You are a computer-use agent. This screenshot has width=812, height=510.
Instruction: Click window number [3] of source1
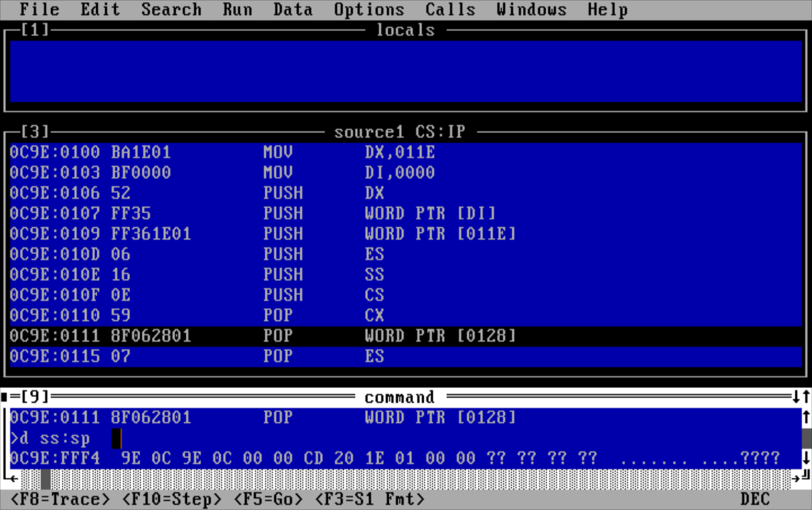coord(35,132)
